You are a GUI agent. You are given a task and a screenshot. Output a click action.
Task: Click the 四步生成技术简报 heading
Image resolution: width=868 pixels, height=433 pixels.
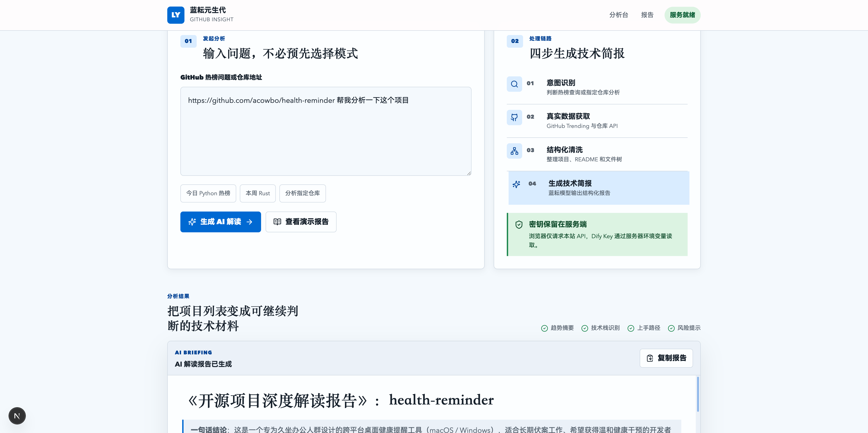click(577, 54)
